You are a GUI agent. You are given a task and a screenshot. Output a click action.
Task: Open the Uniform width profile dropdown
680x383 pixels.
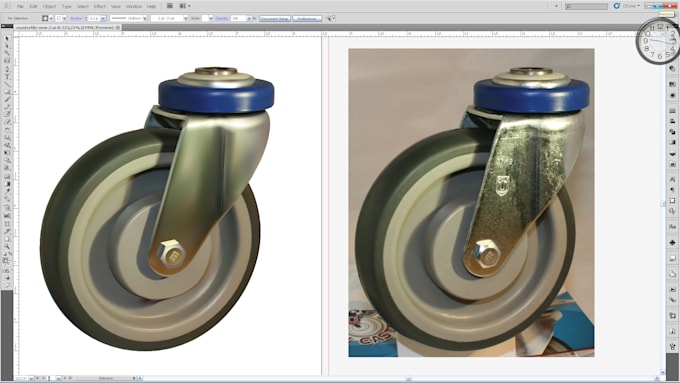tap(145, 18)
